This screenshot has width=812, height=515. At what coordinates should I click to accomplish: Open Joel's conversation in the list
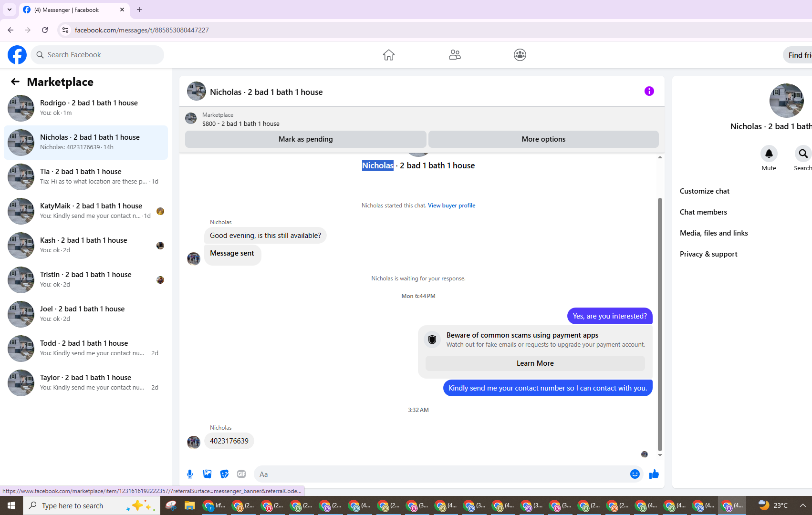[86, 314]
